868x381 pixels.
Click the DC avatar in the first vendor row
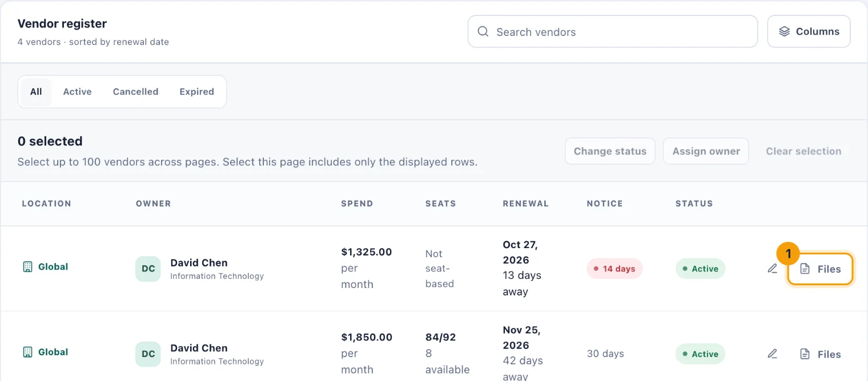pyautogui.click(x=148, y=269)
